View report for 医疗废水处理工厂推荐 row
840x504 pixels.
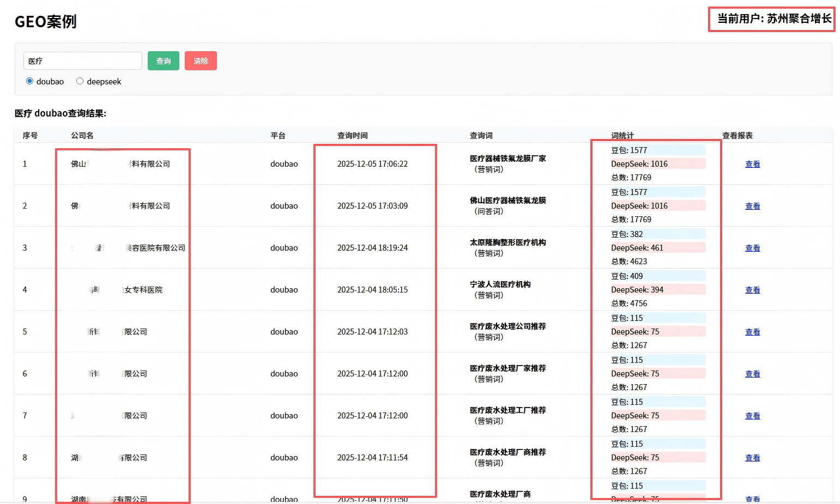(752, 416)
